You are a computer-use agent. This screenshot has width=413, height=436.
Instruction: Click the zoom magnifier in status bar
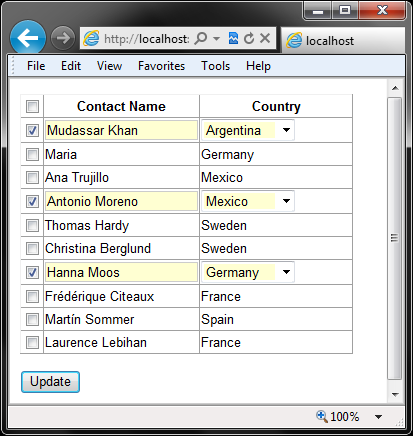pyautogui.click(x=322, y=416)
